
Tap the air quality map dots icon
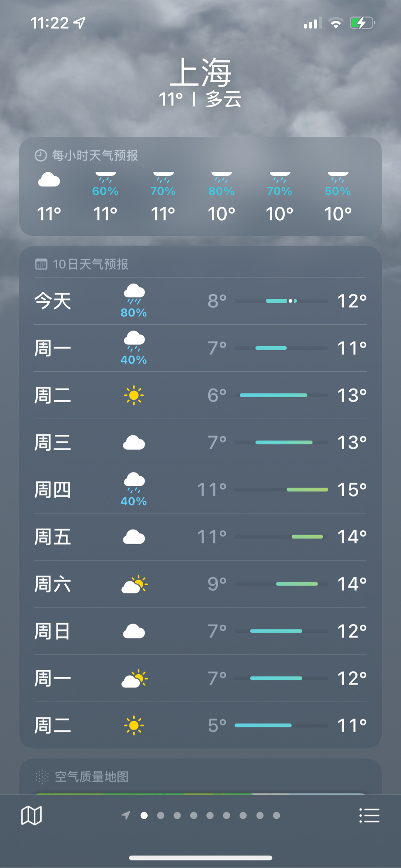[42, 776]
